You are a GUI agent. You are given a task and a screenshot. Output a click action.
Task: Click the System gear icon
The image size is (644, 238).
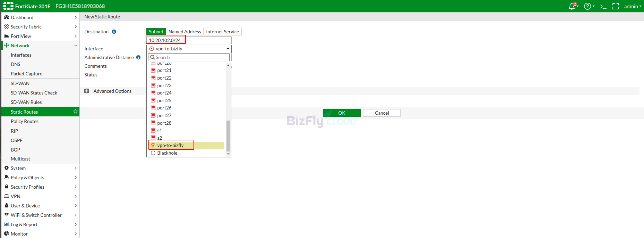coord(6,168)
